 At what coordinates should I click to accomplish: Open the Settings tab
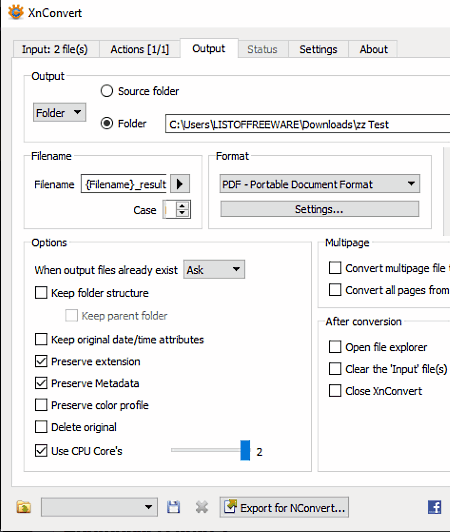(318, 49)
